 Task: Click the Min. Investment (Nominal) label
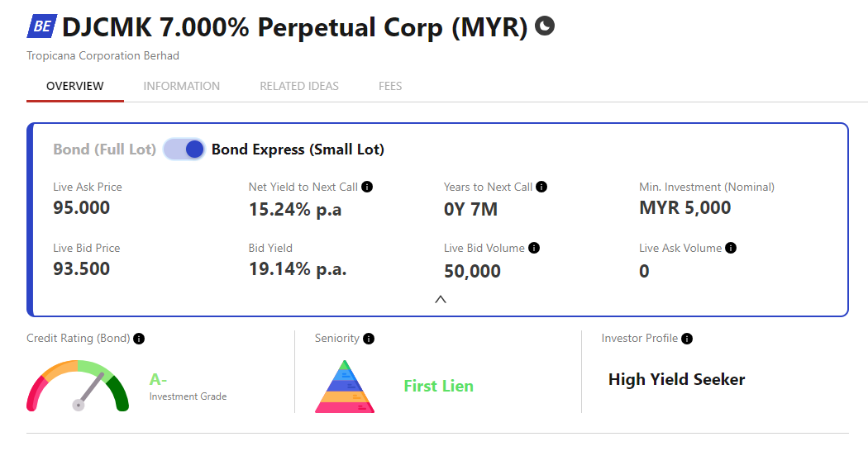707,187
